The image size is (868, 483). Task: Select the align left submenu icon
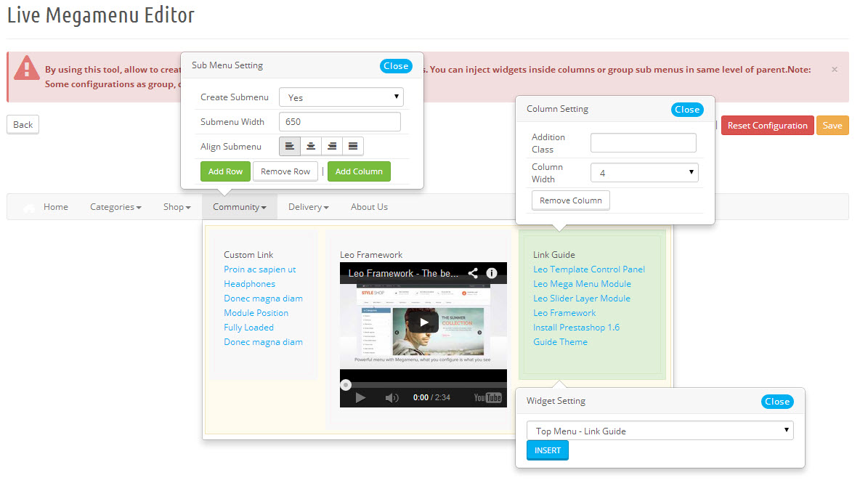[290, 147]
